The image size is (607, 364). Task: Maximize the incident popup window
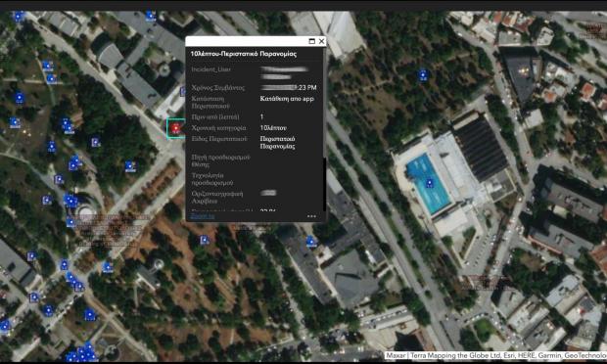click(311, 41)
